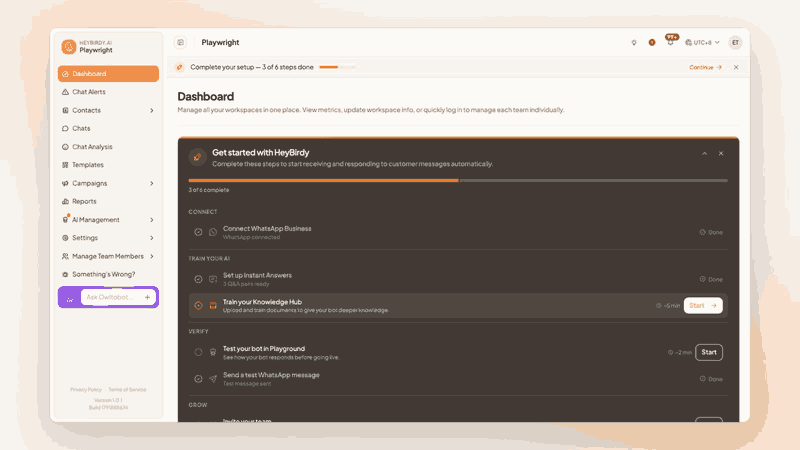This screenshot has height=450, width=800.
Task: Click the HeyBirdy logo icon
Action: click(69, 46)
